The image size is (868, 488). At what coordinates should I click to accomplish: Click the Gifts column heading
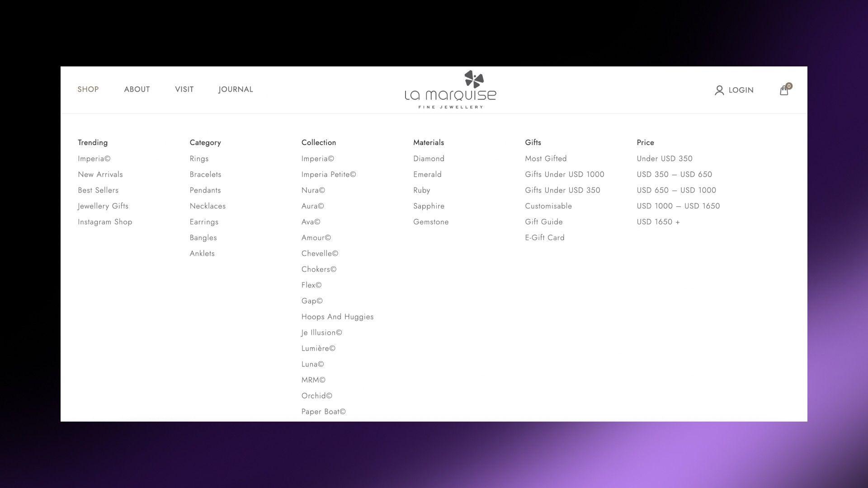tap(533, 142)
